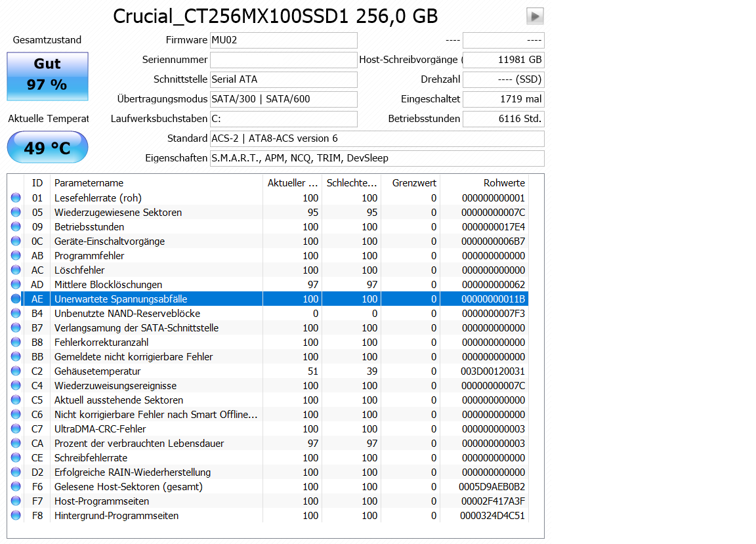Click the status orb for Wiederzuweisungsereignisse
The height and width of the screenshot is (544, 756).
16,386
